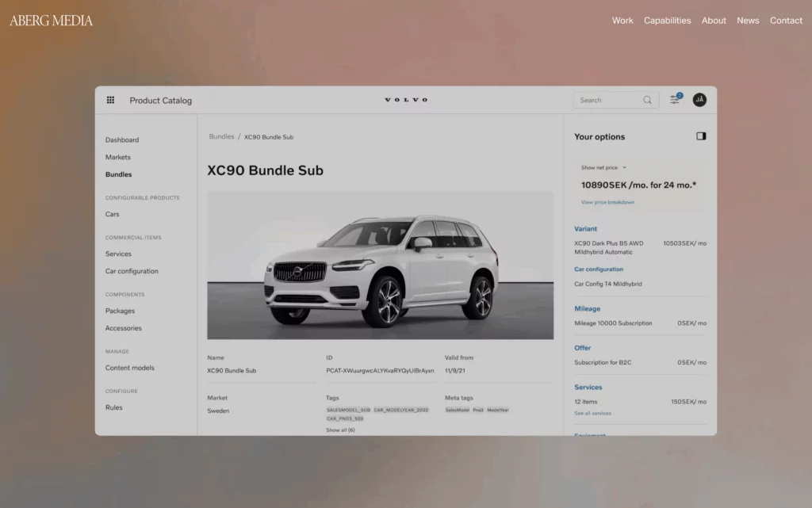Click the search magnifier icon
This screenshot has height=508, width=812.
pyautogui.click(x=647, y=100)
